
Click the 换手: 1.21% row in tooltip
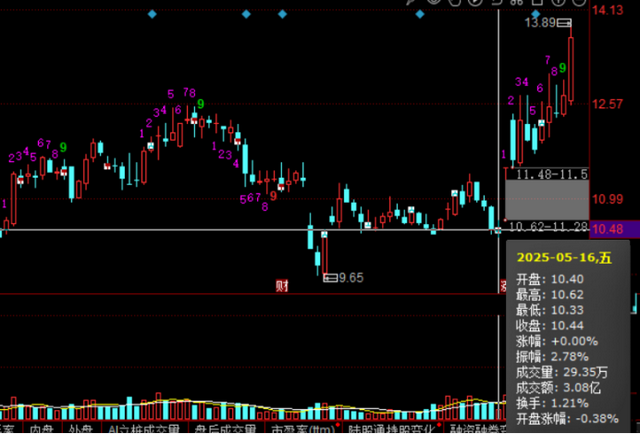[x=553, y=403]
